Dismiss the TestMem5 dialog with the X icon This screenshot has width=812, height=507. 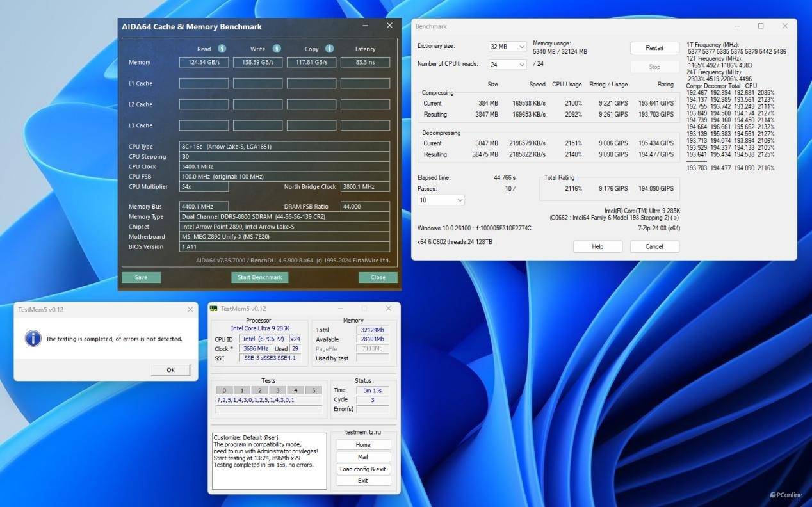pyautogui.click(x=190, y=309)
